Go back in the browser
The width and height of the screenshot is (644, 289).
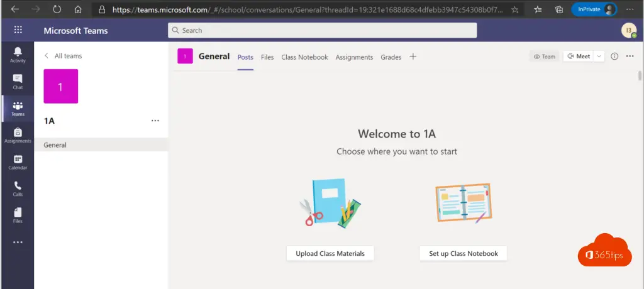point(15,9)
